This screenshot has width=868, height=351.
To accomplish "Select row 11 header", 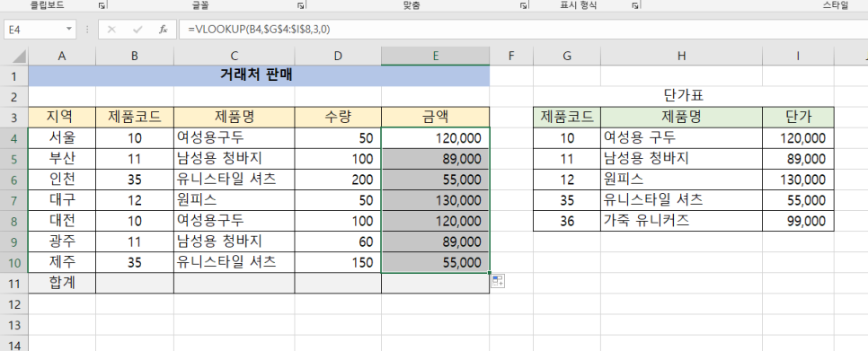I will pos(13,283).
